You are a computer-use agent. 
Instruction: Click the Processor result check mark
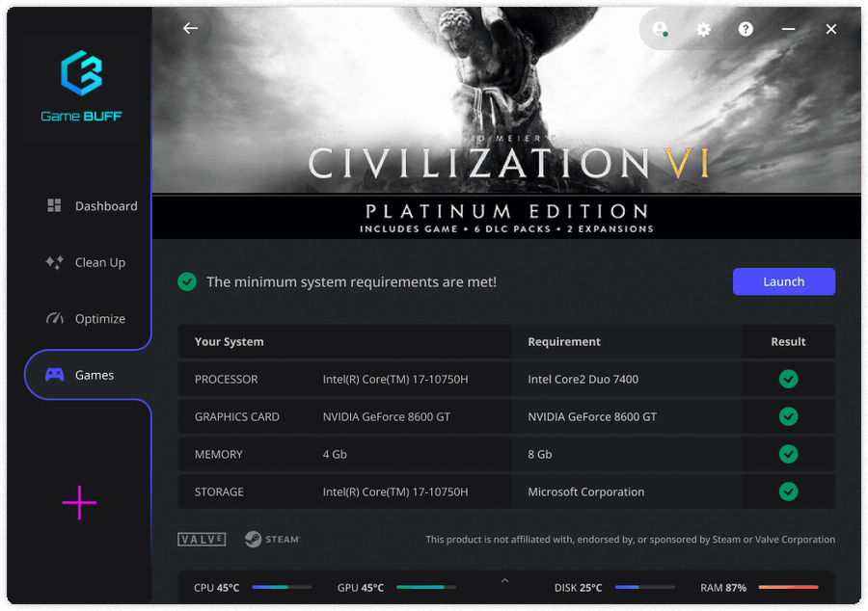788,380
